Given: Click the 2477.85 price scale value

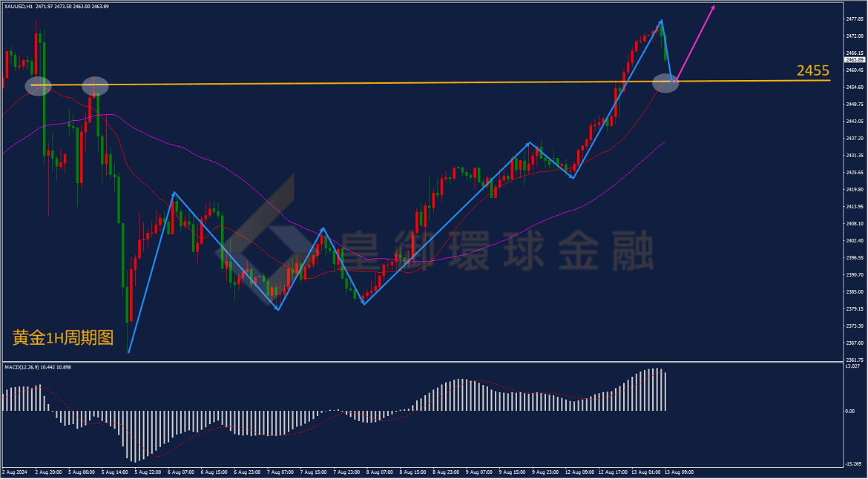Looking at the screenshot, I should pos(855,19).
